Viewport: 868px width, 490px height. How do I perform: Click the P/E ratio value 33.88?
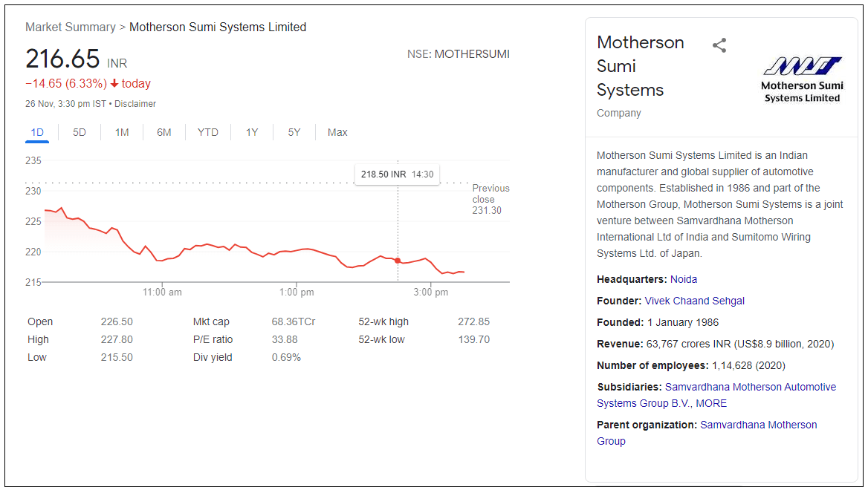285,339
